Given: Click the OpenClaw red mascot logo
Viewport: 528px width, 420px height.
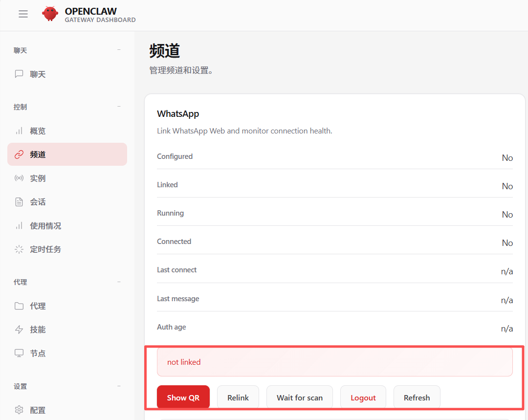Looking at the screenshot, I should [x=50, y=14].
